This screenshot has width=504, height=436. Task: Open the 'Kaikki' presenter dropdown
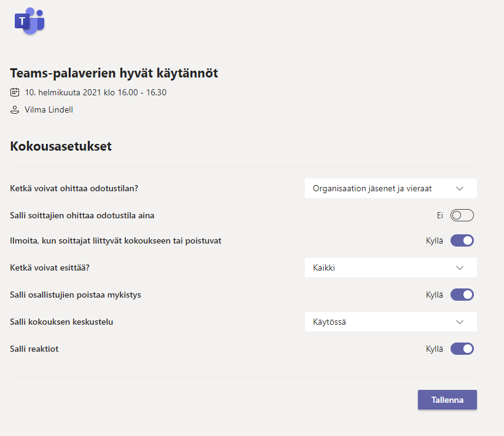390,268
